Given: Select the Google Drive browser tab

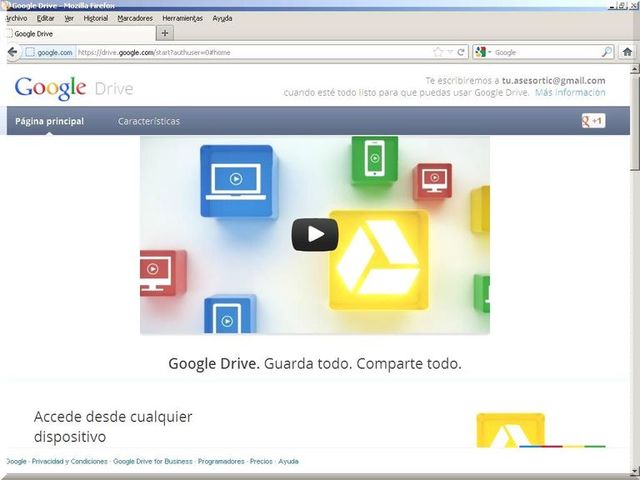Looking at the screenshot, I should [x=81, y=33].
